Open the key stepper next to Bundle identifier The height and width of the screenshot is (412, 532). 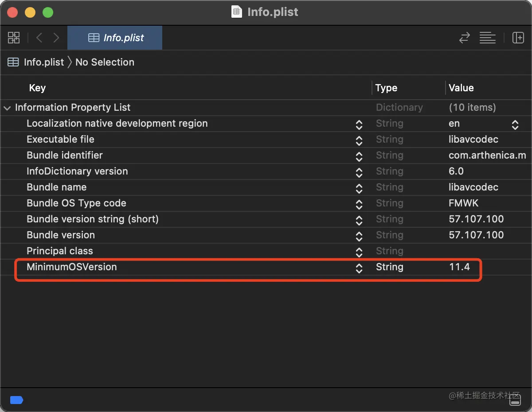359,155
